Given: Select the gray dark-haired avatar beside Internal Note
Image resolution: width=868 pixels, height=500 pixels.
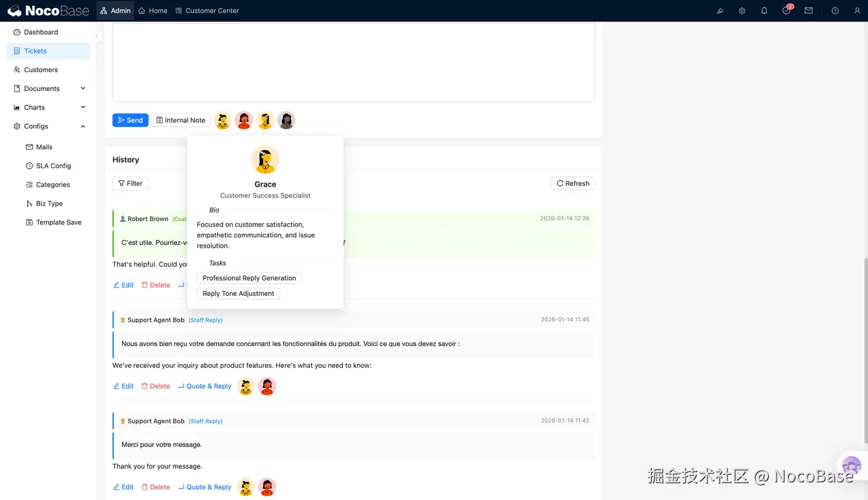Looking at the screenshot, I should click(287, 120).
